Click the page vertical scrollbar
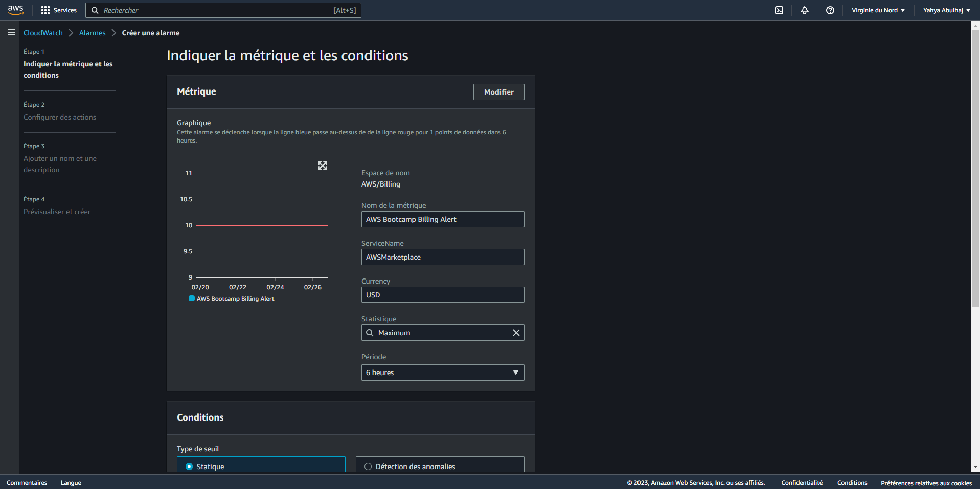The height and width of the screenshot is (489, 980). [x=975, y=169]
